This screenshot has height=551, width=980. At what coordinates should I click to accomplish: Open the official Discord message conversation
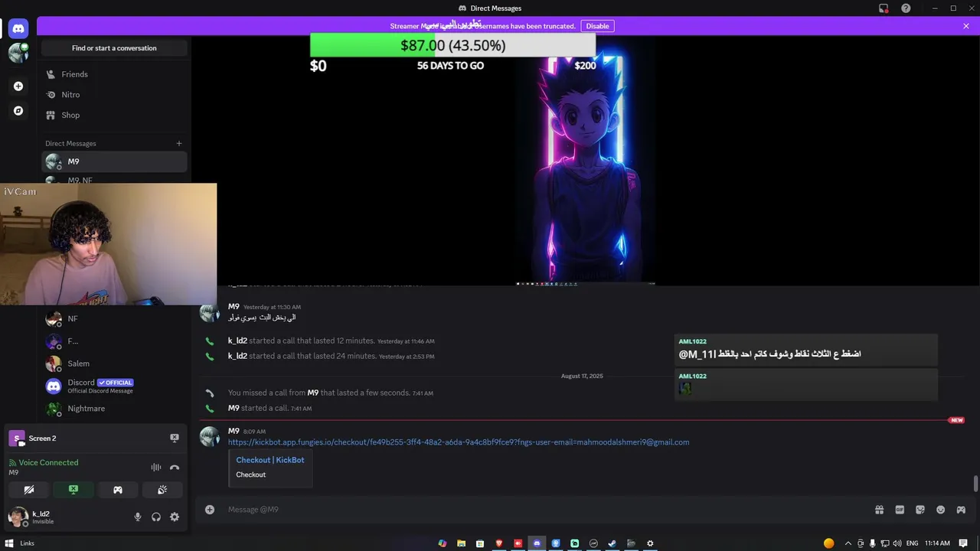pos(114,386)
